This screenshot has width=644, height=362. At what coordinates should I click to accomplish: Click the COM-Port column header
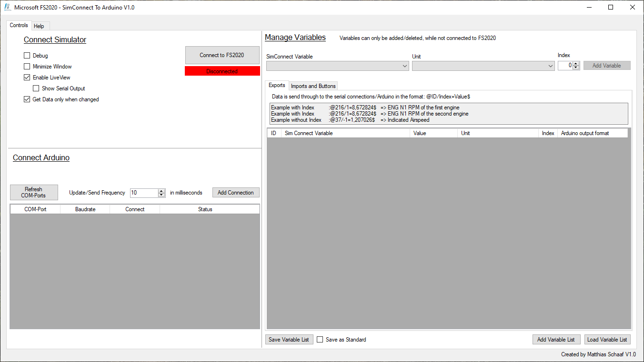coord(35,209)
